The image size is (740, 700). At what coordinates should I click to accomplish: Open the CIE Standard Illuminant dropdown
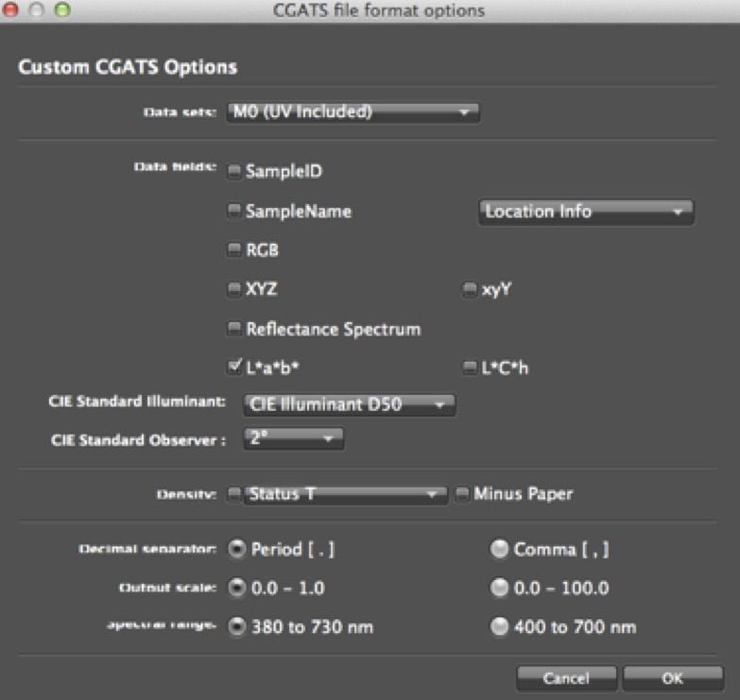point(349,405)
